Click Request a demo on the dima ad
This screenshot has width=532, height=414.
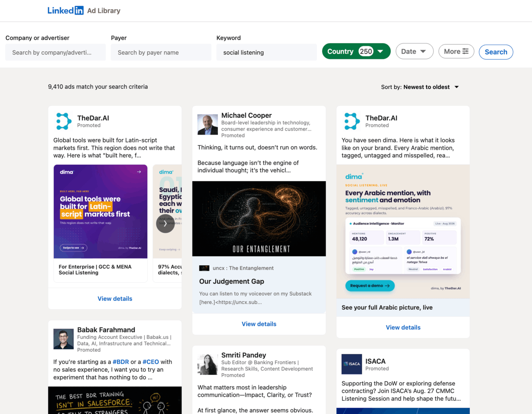click(370, 286)
